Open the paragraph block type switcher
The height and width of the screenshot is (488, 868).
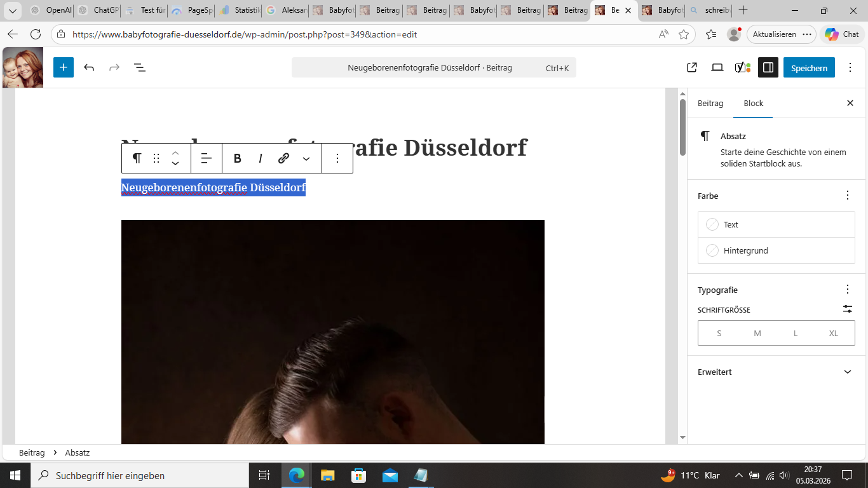tap(137, 158)
